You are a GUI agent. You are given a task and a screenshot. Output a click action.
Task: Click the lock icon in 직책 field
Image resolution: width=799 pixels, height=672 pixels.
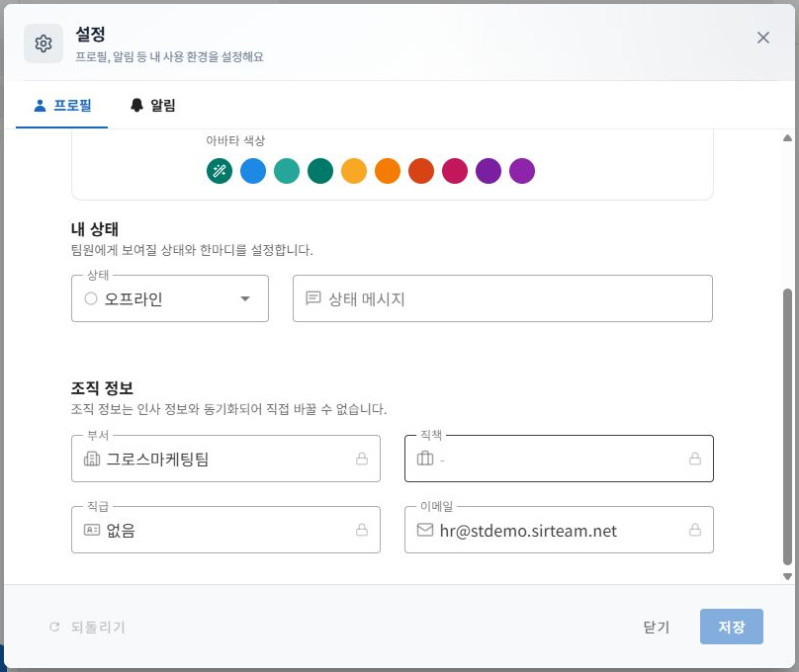pyautogui.click(x=695, y=459)
